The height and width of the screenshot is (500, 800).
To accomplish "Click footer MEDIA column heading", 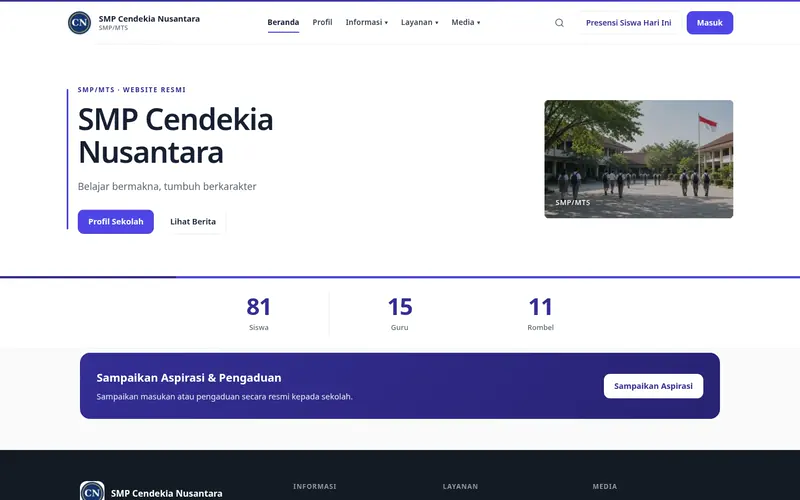I will (605, 486).
